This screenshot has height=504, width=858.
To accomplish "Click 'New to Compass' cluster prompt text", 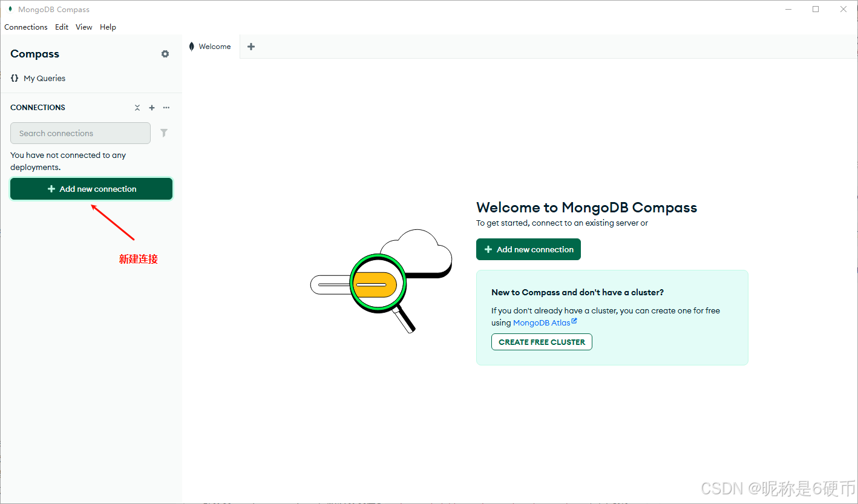I will click(577, 292).
